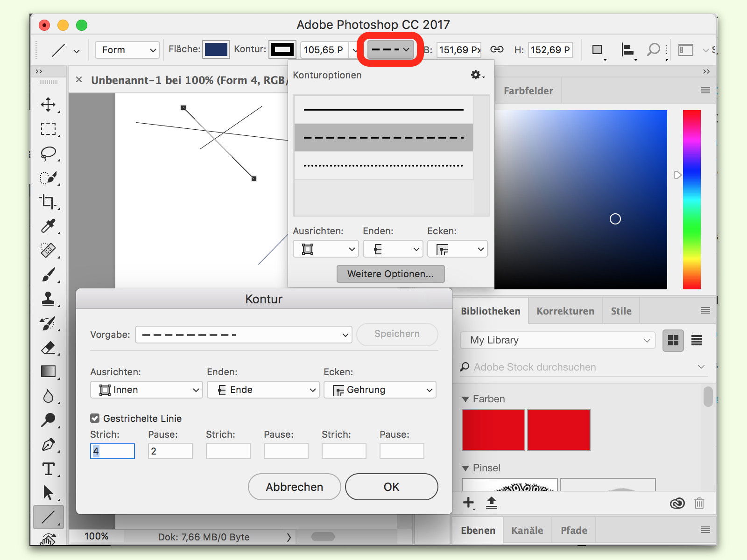This screenshot has height=560, width=747.
Task: Click the Fläche fill color swatch
Action: point(216,49)
